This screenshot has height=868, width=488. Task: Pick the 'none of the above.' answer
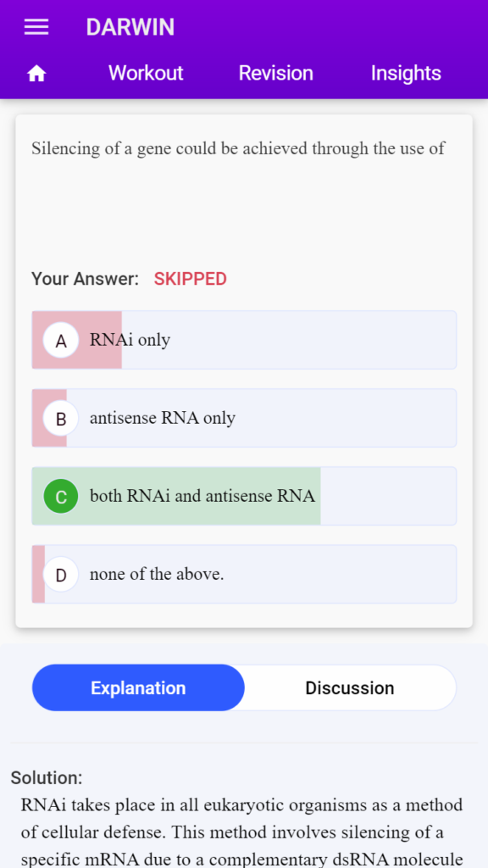[157, 574]
